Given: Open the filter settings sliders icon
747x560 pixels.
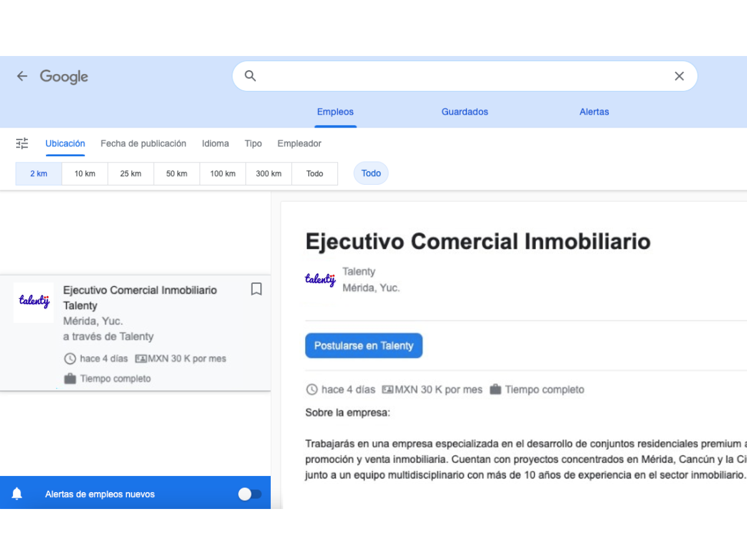Looking at the screenshot, I should tap(22, 144).
